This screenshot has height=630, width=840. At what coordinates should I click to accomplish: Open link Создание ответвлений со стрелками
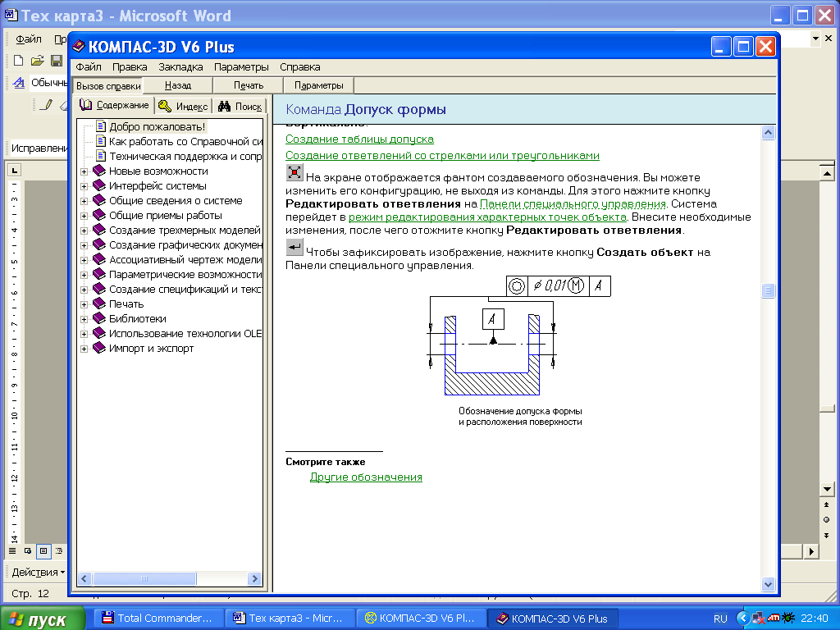point(442,155)
